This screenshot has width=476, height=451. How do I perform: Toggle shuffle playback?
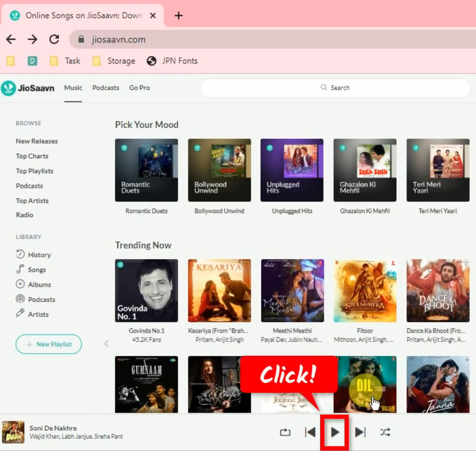pyautogui.click(x=385, y=432)
